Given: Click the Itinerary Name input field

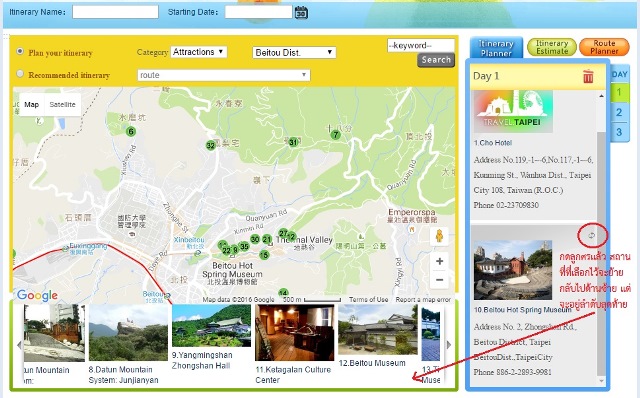Looking at the screenshot, I should pos(116,12).
